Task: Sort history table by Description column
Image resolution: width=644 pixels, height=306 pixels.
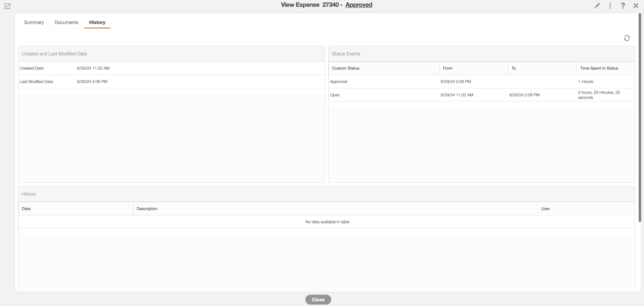Action: click(x=147, y=209)
